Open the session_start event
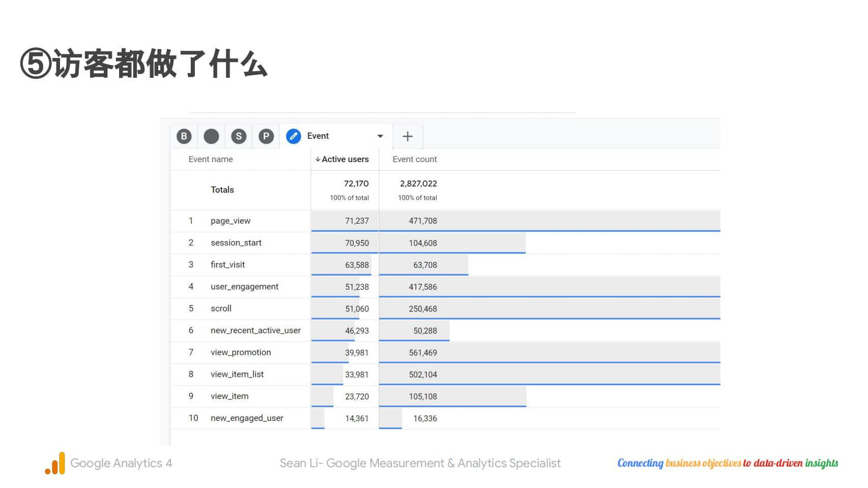Image resolution: width=868 pixels, height=488 pixels. pos(236,243)
